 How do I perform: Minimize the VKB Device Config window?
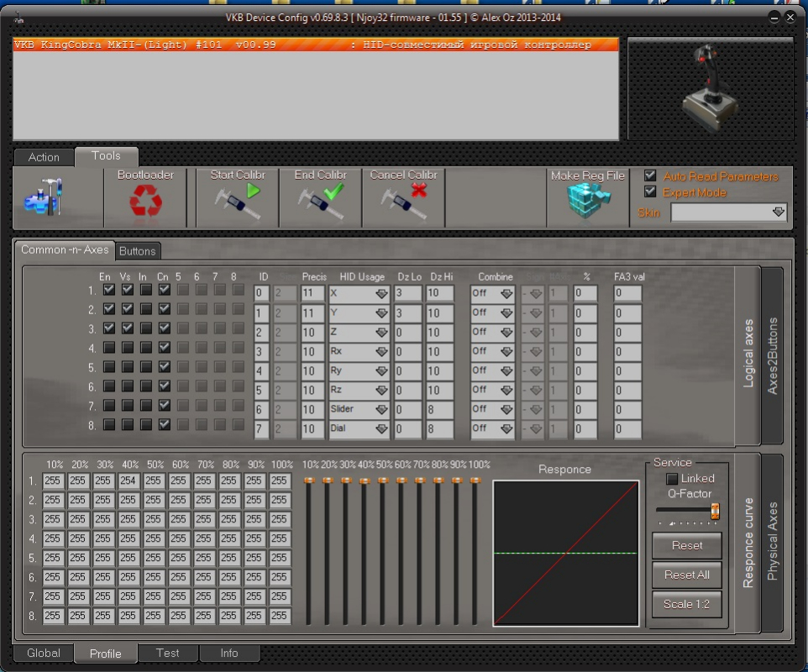click(x=774, y=18)
